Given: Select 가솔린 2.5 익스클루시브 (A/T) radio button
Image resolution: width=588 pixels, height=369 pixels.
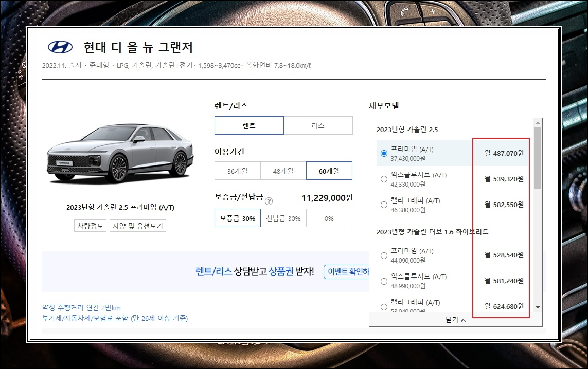Looking at the screenshot, I should (x=384, y=179).
